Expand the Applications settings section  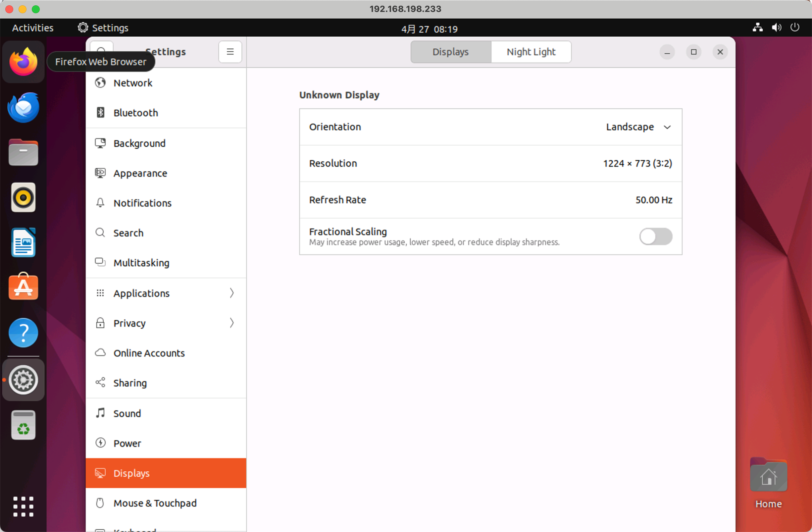(166, 293)
